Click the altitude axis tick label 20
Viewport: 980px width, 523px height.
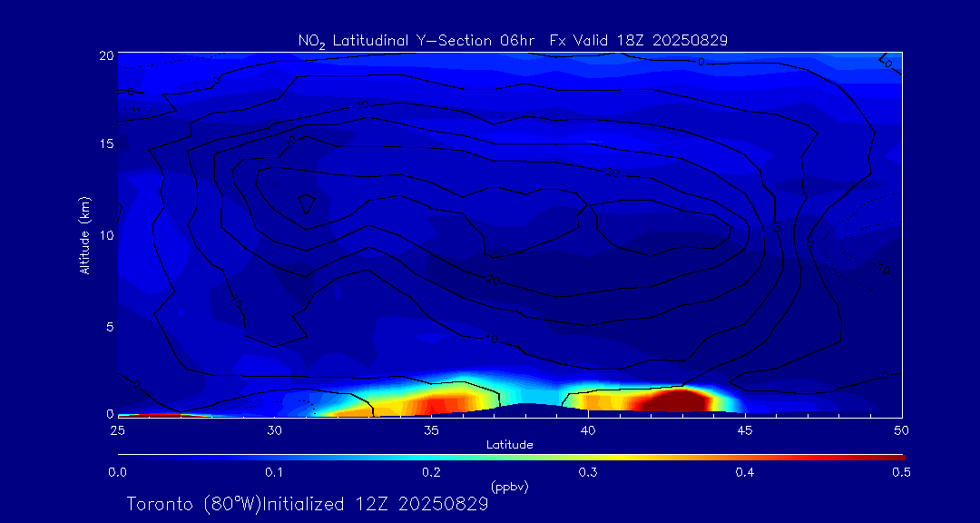point(103,55)
